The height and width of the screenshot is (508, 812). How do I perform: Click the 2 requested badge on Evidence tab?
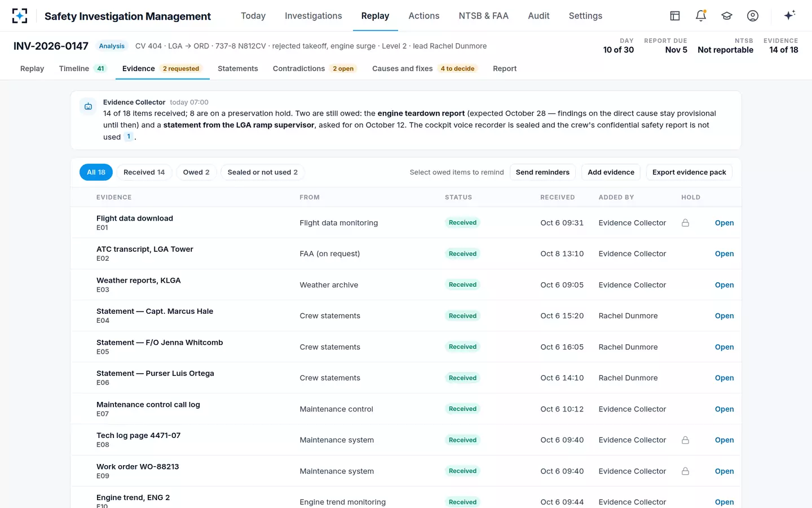pyautogui.click(x=181, y=69)
